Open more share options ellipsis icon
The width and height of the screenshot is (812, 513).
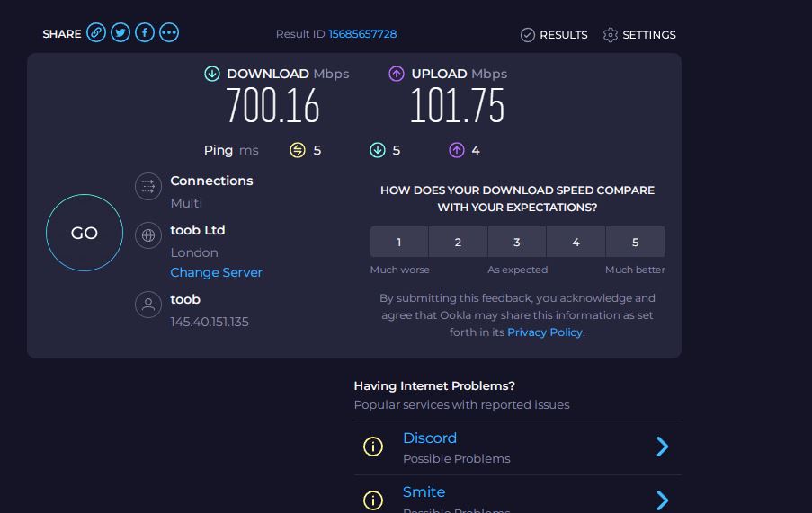[169, 32]
